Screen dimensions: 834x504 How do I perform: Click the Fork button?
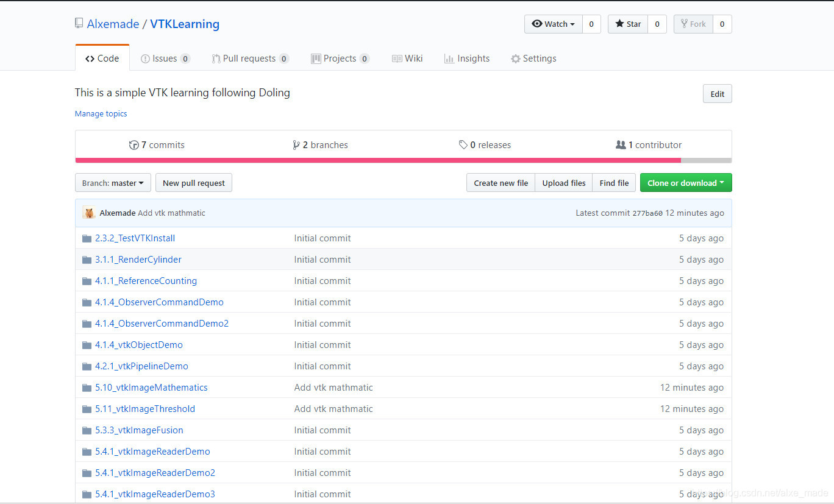pos(693,24)
